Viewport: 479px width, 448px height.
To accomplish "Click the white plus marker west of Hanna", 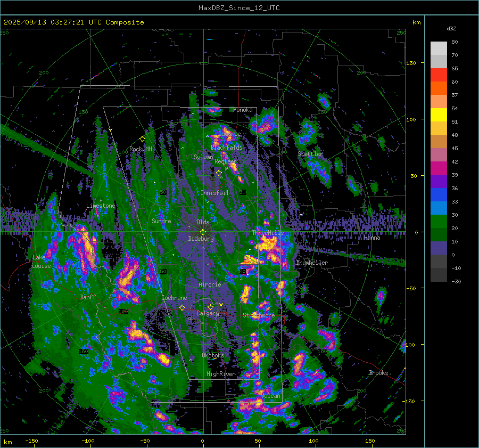I will (301, 214).
